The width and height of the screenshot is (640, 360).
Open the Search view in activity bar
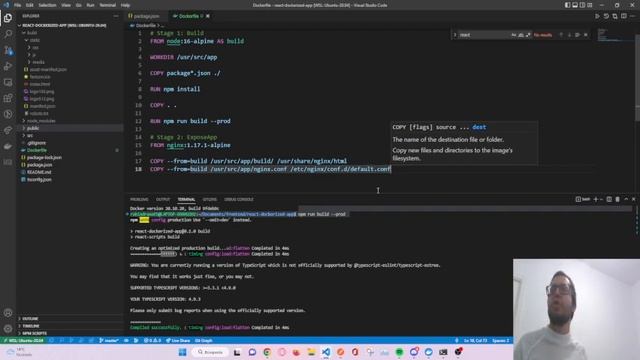click(x=8, y=34)
